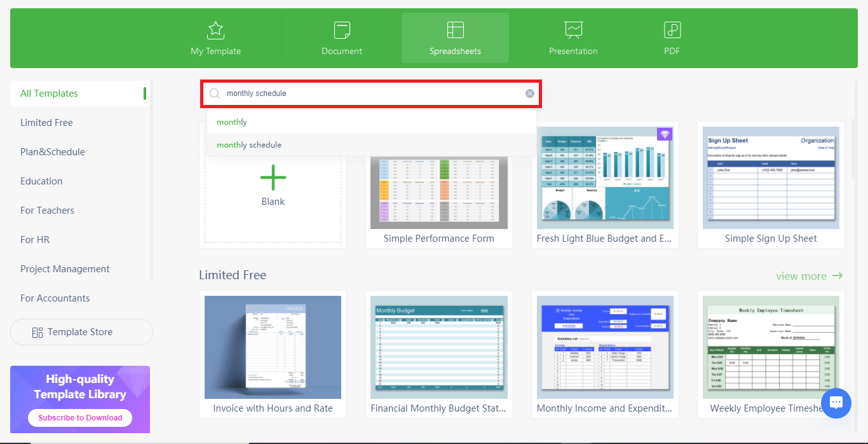Open My Template star icon
Screen dimensions: 868x444
215,30
